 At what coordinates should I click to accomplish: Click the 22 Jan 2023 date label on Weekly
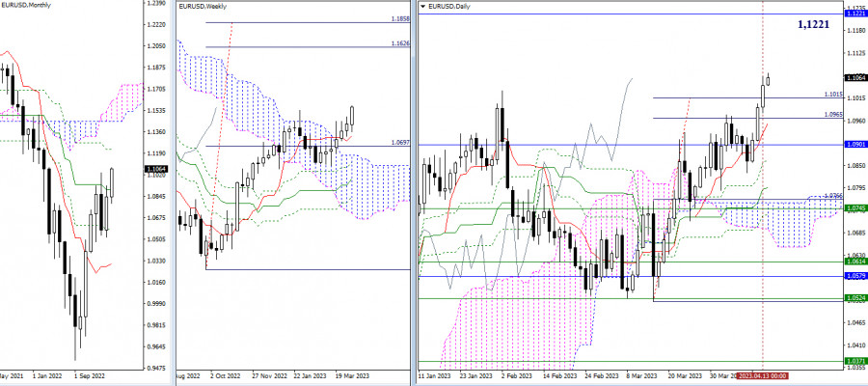point(312,375)
